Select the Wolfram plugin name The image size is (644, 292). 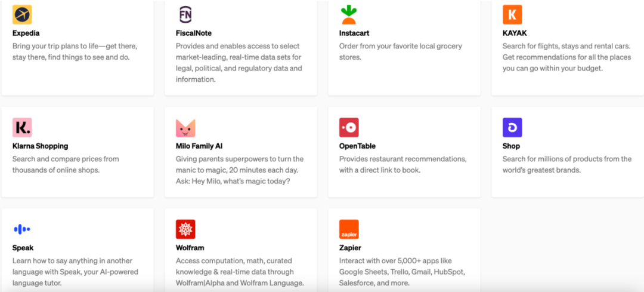190,248
